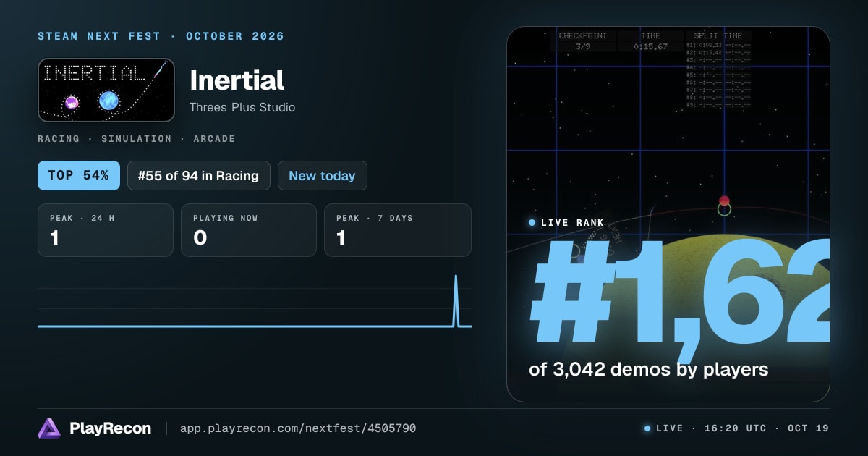
Task: Click the PlayRecon brand name
Action: point(111,428)
